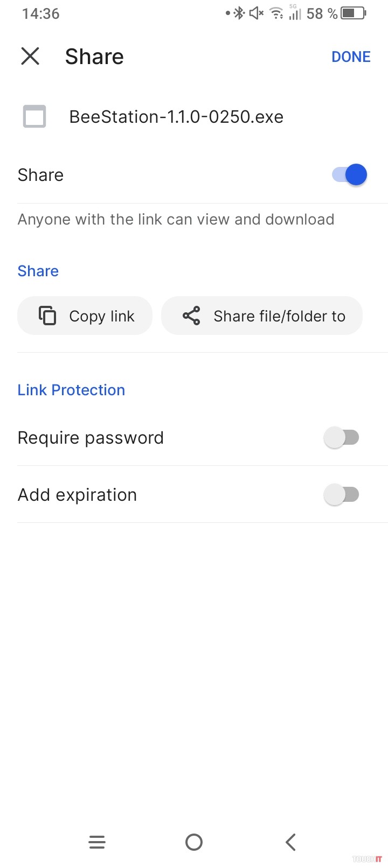Tap the Require password label

click(x=91, y=438)
